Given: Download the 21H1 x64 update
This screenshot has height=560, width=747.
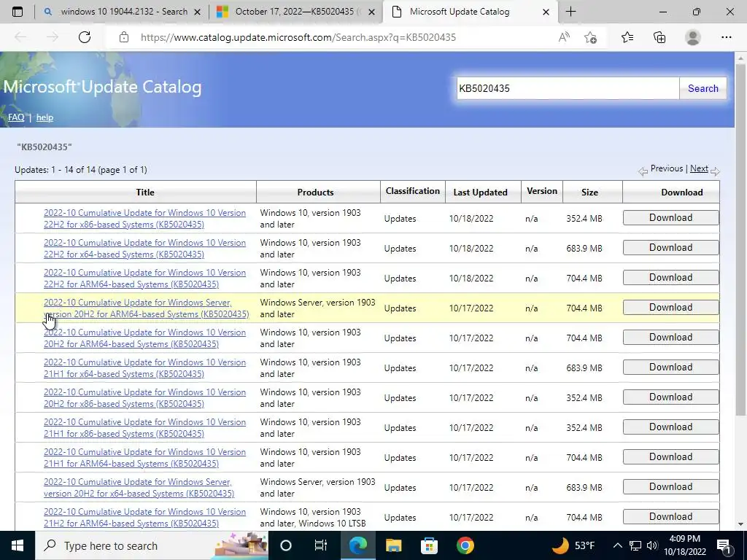Looking at the screenshot, I should pyautogui.click(x=671, y=367).
